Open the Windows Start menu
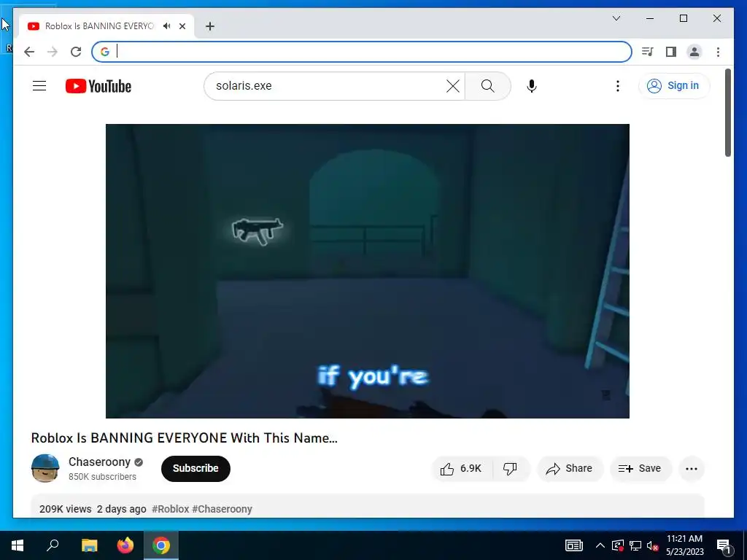The width and height of the screenshot is (747, 560). click(x=18, y=545)
